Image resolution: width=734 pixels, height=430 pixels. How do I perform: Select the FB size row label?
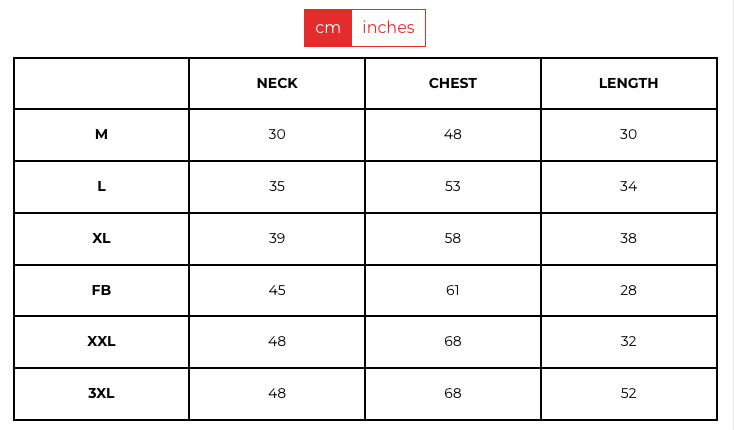101,290
